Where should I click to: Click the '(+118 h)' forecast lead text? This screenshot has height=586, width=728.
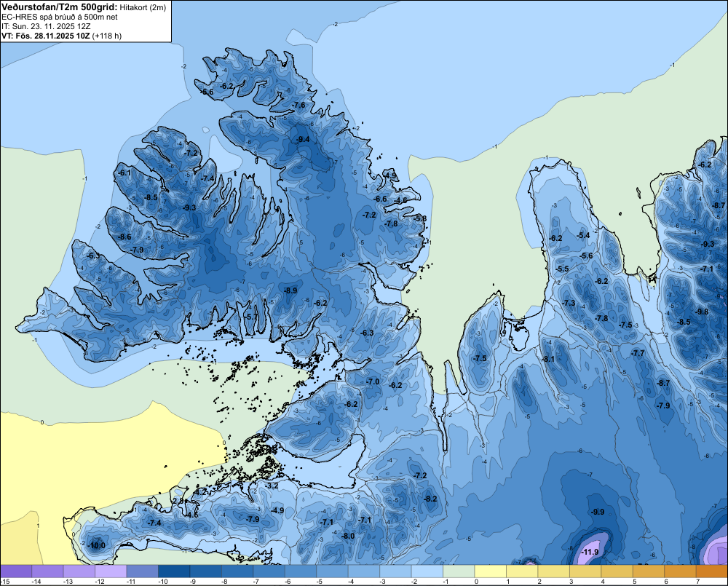107,36
